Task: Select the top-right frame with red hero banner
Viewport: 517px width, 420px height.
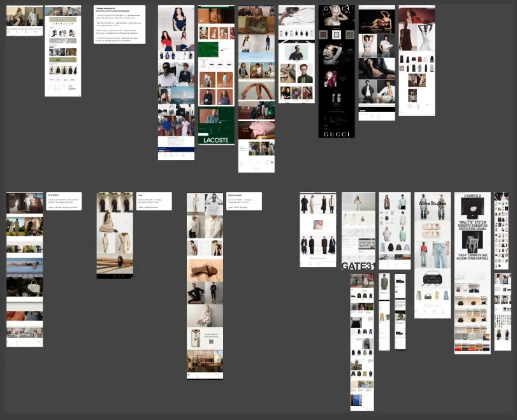Action: point(416,61)
